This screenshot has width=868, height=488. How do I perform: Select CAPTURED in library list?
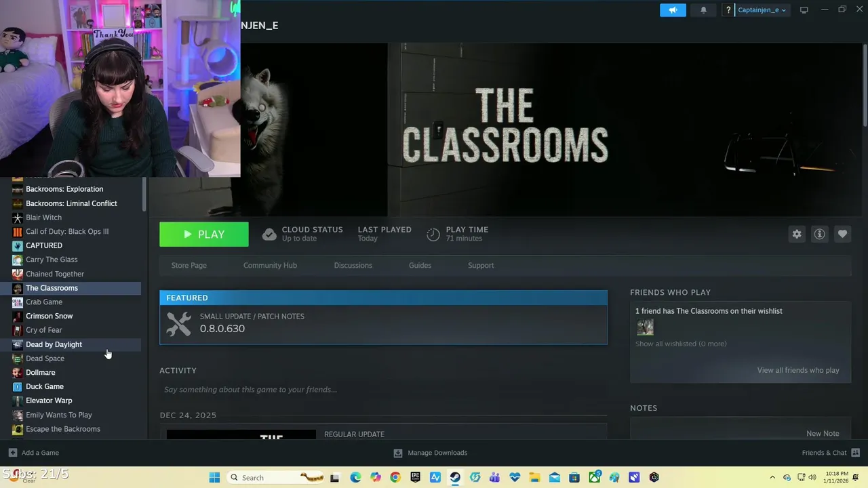(x=71, y=245)
